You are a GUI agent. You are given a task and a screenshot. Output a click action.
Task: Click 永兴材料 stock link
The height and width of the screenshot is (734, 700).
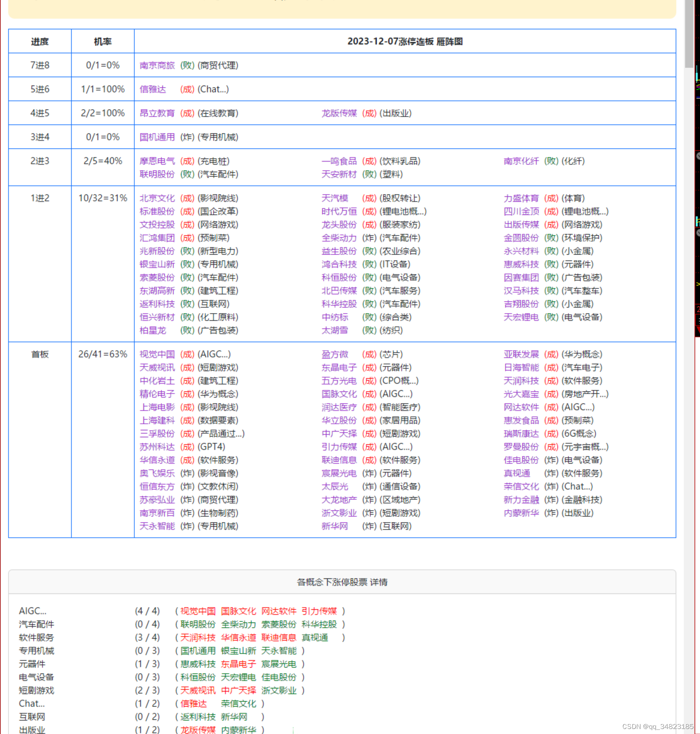tap(521, 251)
